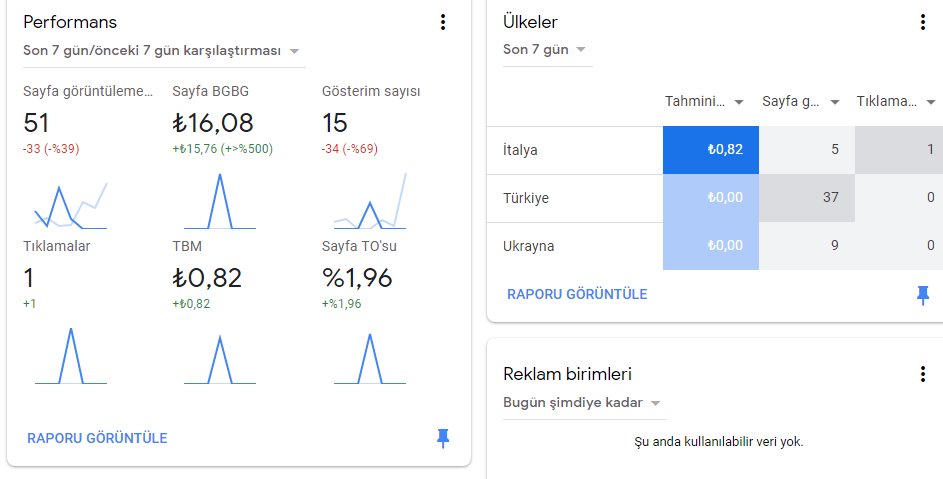Click the 'Ülkeler' card title
943x479 pixels.
coord(530,22)
